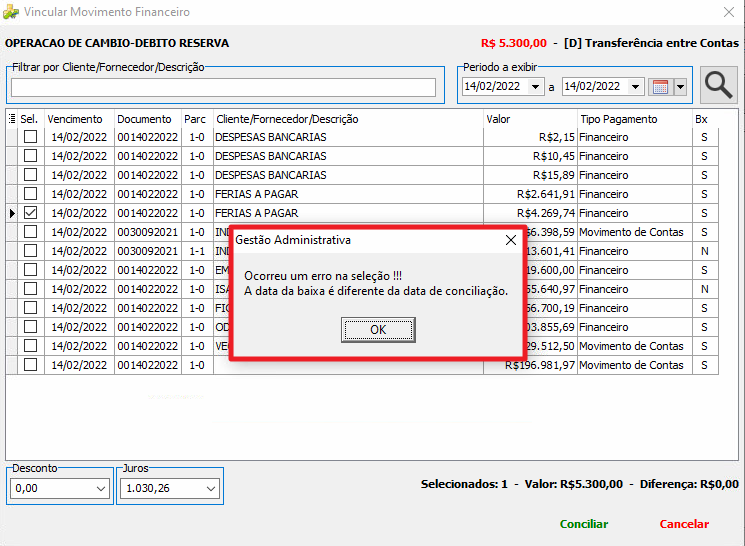Check the row valued 19.600,00
The width and height of the screenshot is (745, 546).
coord(30,270)
